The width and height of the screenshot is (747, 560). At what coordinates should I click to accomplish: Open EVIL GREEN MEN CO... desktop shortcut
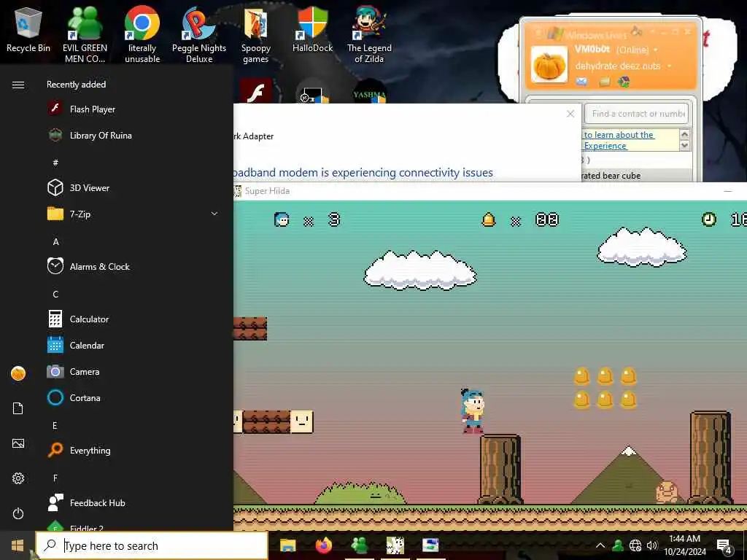(x=85, y=34)
